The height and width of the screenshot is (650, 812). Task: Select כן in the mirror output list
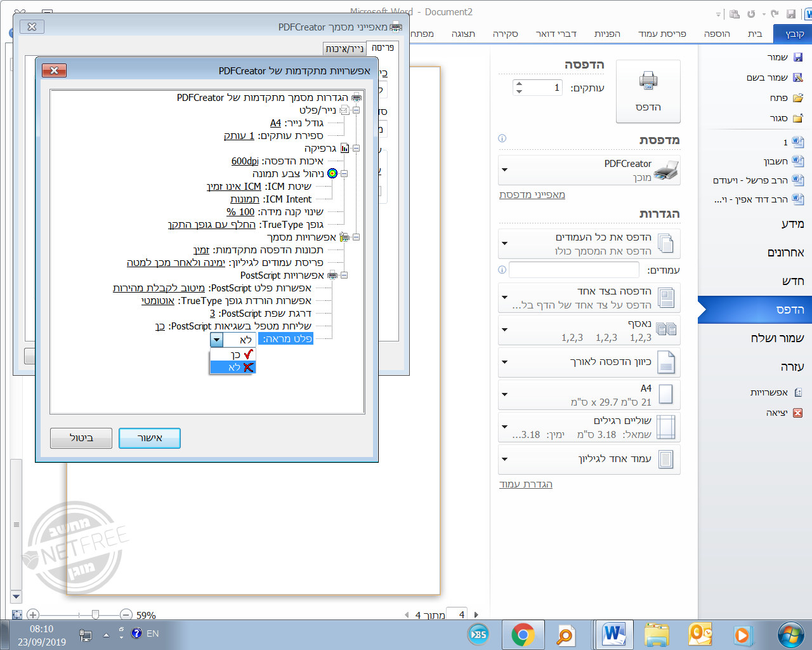click(x=233, y=355)
